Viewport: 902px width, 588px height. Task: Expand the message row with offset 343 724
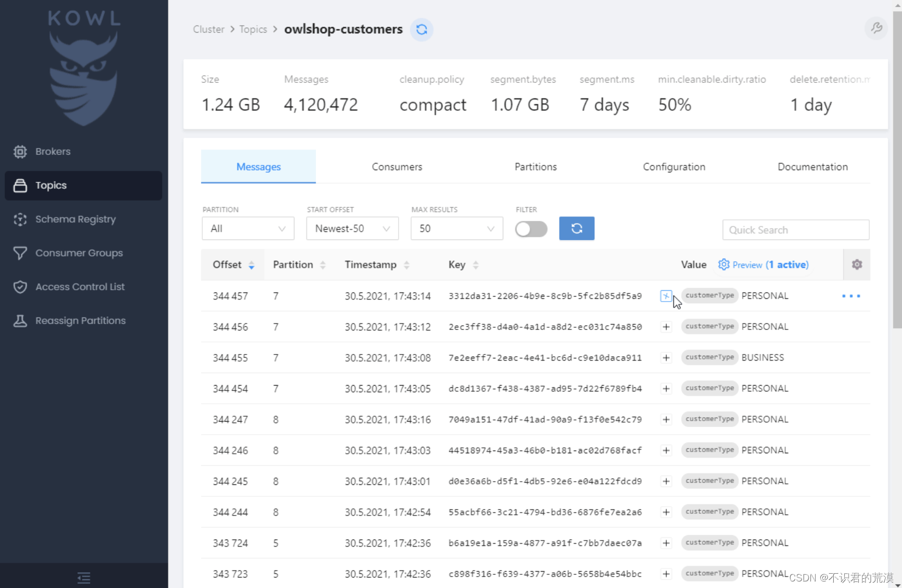[x=666, y=543]
